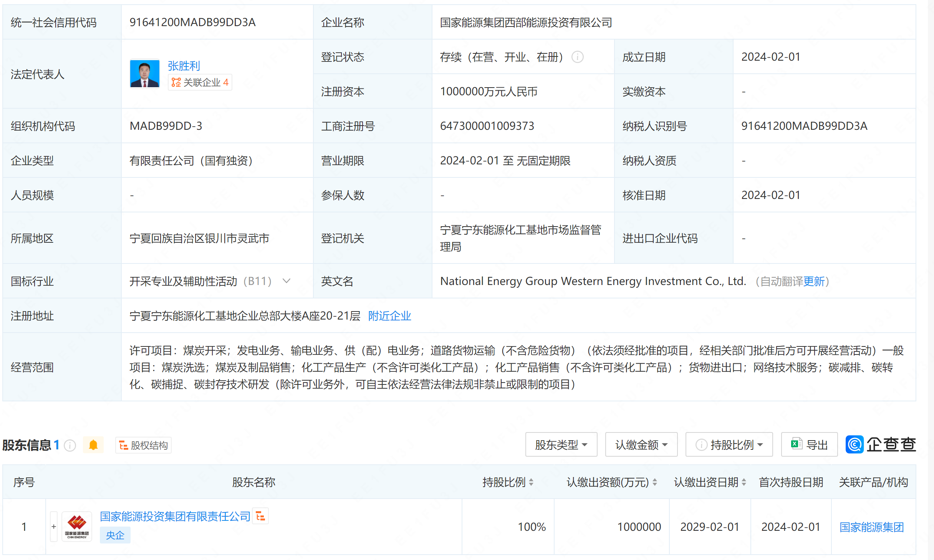Open 国家能源集团 related organization link
934x560 pixels.
[871, 527]
